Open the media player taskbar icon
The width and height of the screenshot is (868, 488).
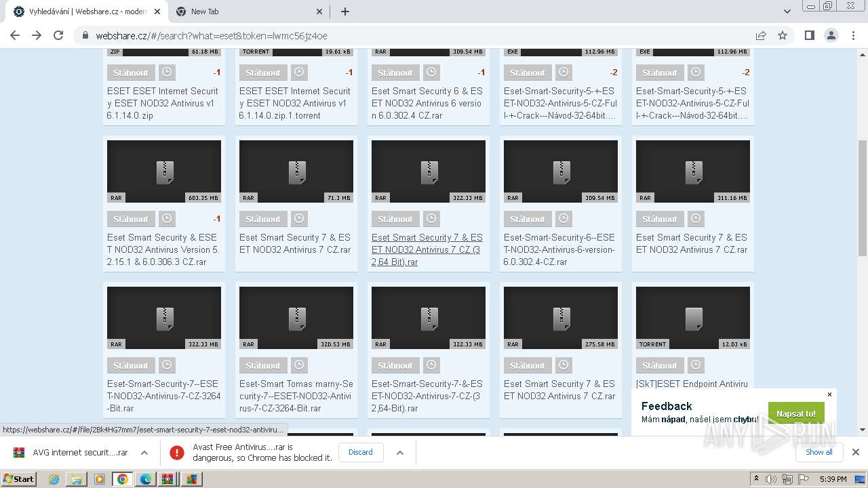tap(100, 479)
